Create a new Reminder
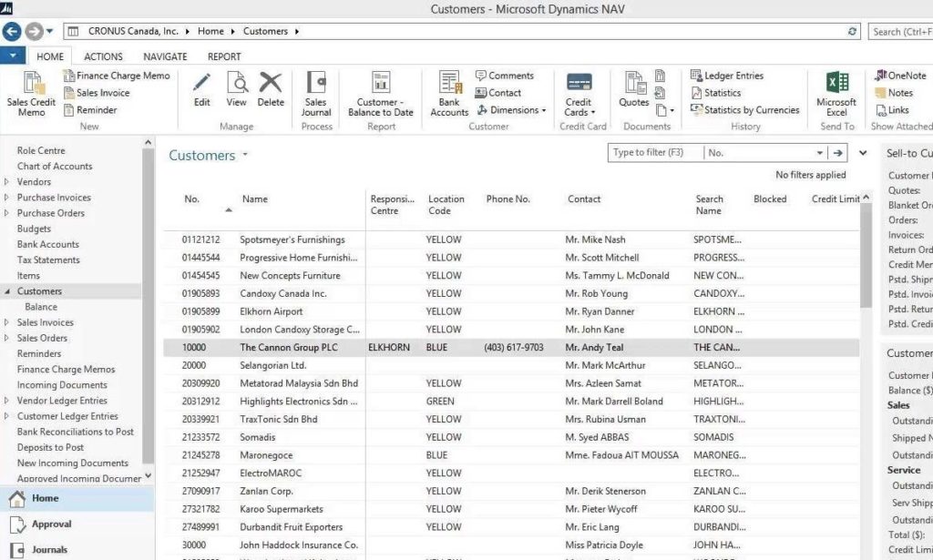 pyautogui.click(x=90, y=110)
